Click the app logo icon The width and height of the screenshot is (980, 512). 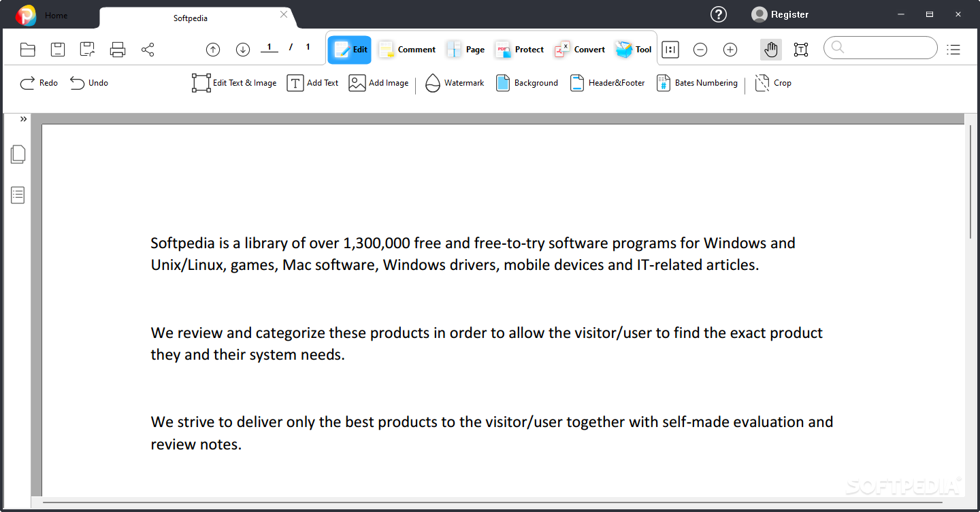pyautogui.click(x=26, y=14)
